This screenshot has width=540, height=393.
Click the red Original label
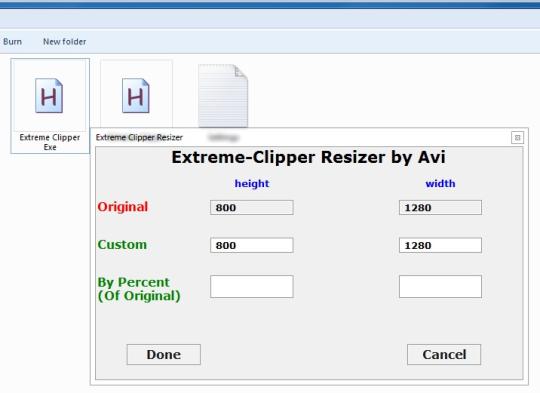tap(123, 207)
